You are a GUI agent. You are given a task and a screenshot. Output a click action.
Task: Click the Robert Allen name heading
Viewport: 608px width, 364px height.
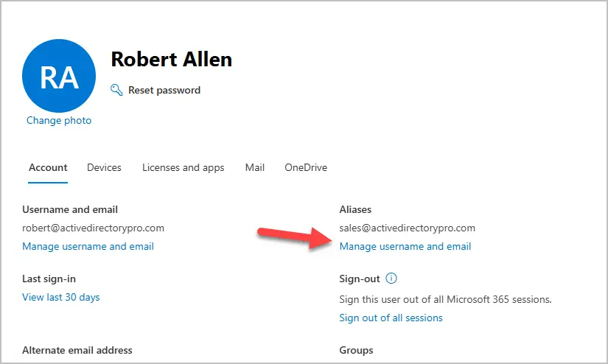point(172,59)
